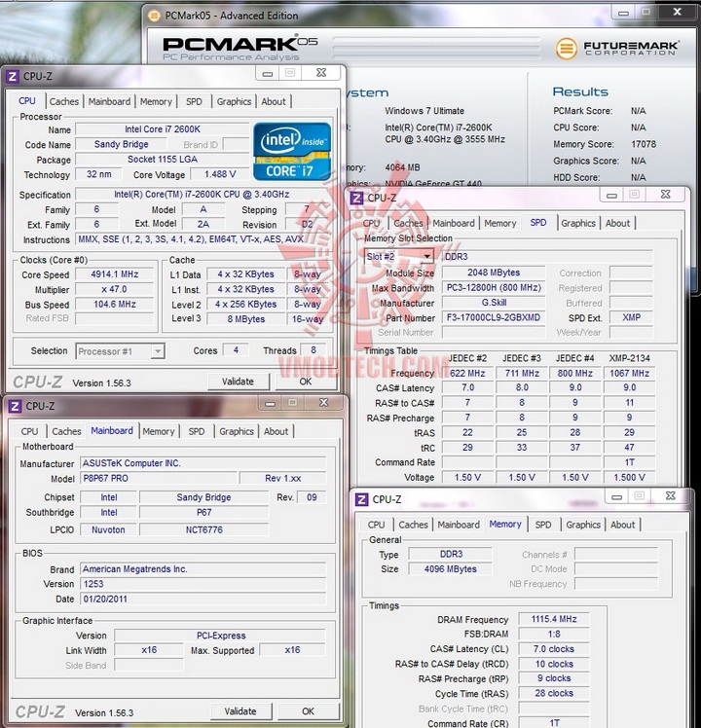
Task: Click the Futuremark Corporation logo
Action: pos(617,49)
